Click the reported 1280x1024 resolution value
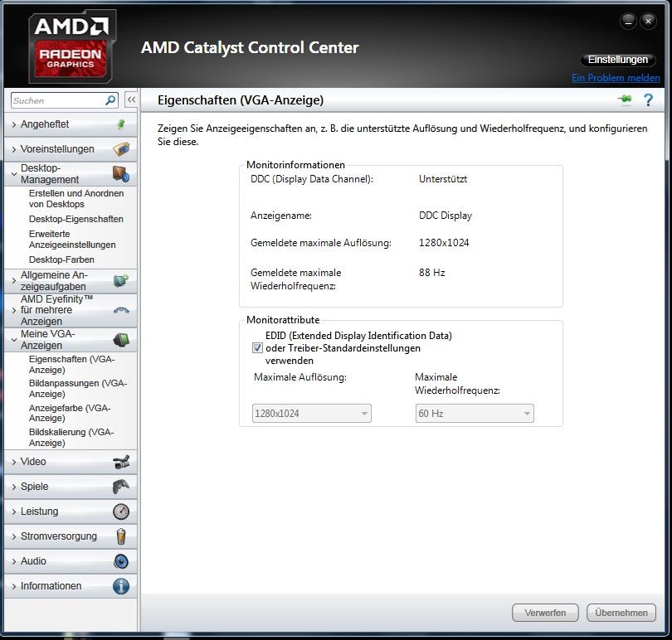 coord(444,243)
